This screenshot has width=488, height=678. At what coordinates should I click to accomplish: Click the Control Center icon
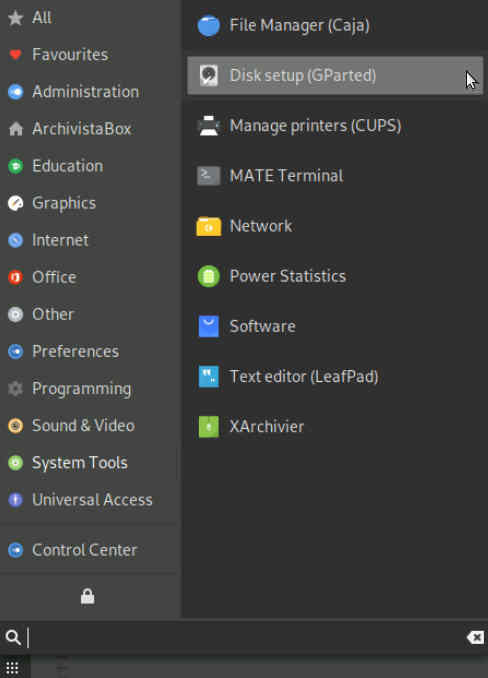click(16, 550)
